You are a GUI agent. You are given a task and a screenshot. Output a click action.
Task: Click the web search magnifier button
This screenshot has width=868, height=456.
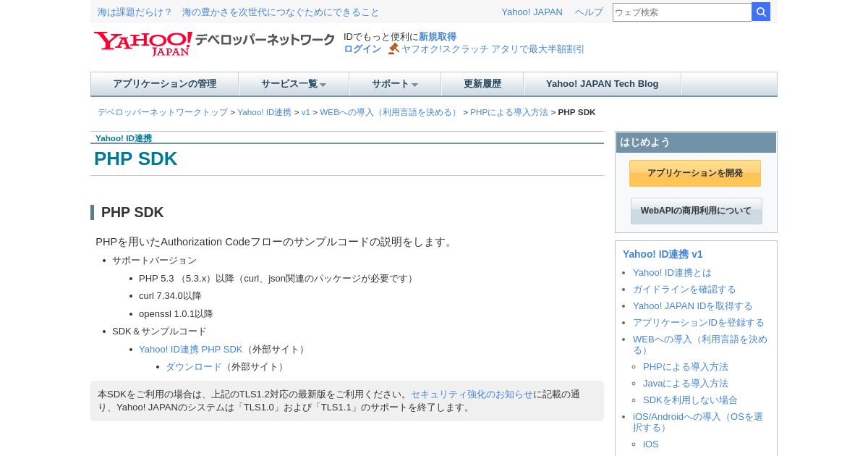(x=761, y=12)
